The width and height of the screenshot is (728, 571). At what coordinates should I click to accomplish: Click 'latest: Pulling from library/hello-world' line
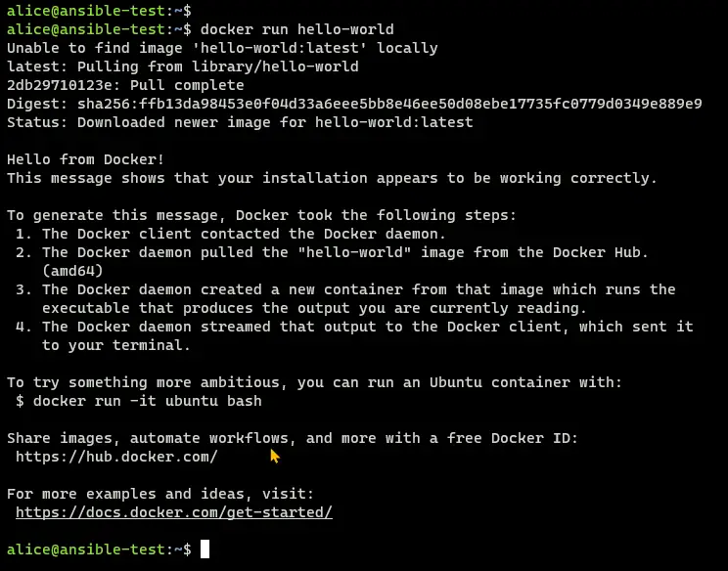[x=182, y=66]
